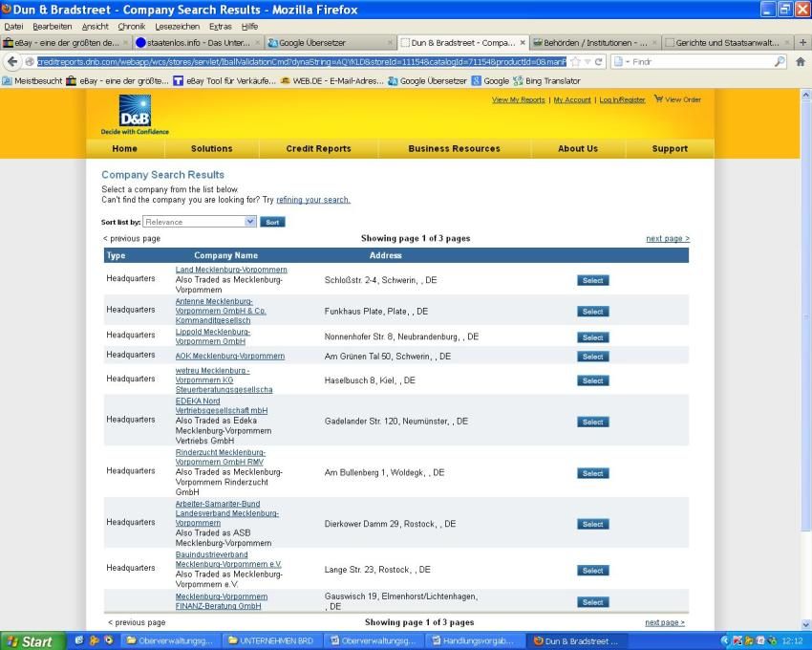Switch to the Behörden / Institutionen tab
The image size is (812, 650).
[x=595, y=42]
